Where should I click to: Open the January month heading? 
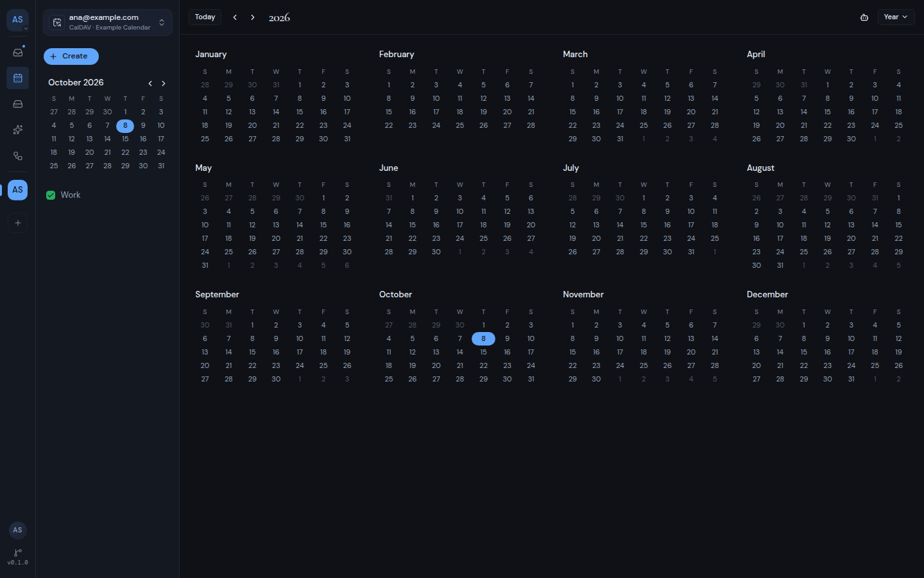coord(211,55)
